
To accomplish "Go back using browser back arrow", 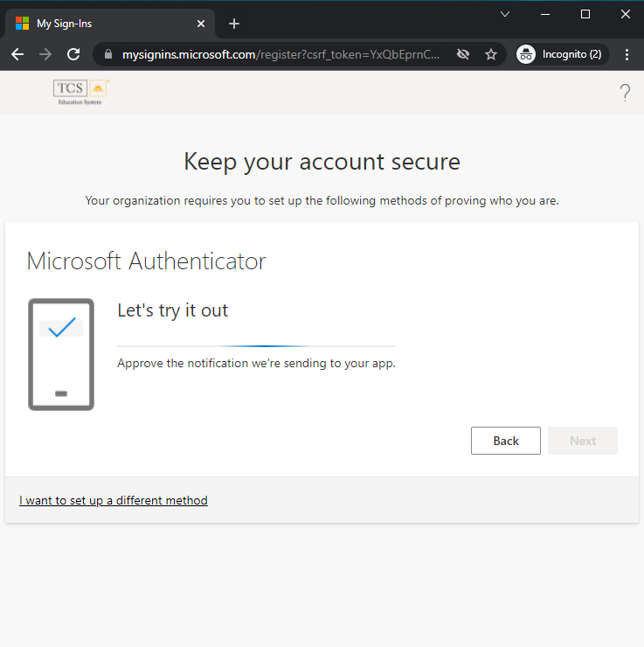I will point(17,54).
